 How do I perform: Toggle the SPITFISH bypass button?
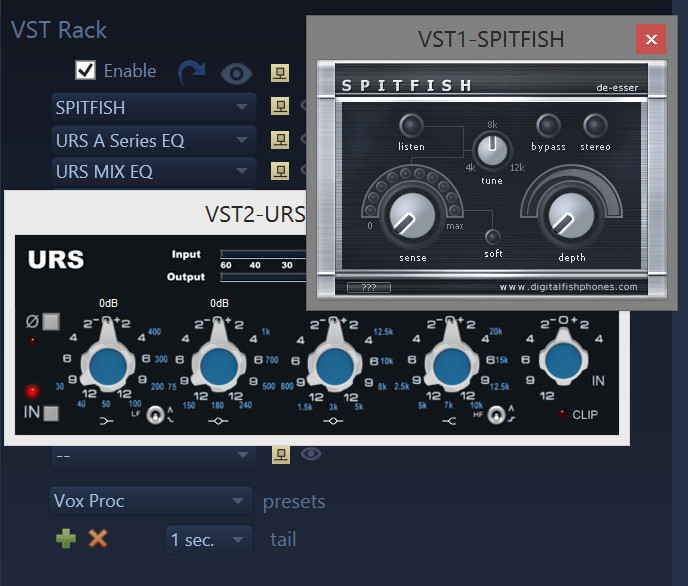tap(548, 125)
